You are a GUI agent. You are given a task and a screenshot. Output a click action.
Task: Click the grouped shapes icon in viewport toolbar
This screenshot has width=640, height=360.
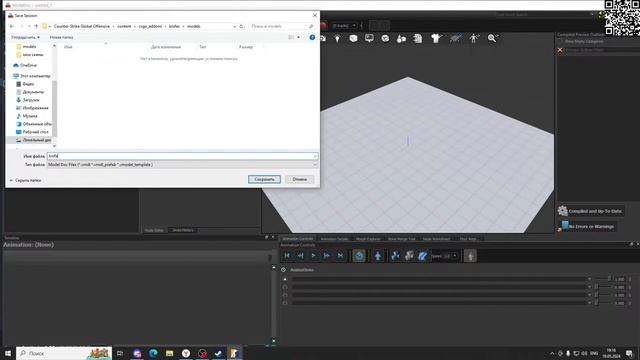401,38
